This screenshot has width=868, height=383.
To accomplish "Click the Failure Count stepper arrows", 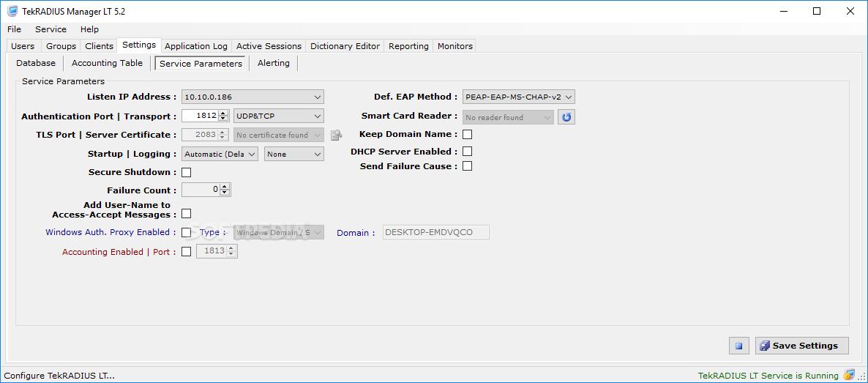I will pyautogui.click(x=224, y=190).
